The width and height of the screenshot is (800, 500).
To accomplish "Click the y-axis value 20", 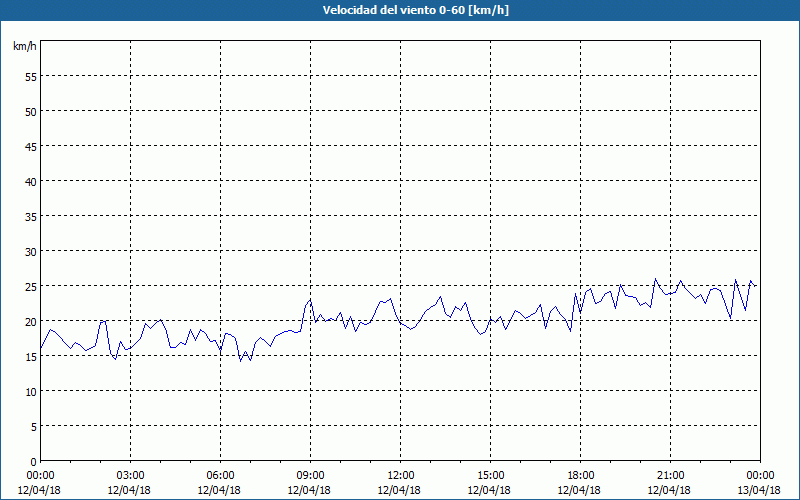I will (31, 321).
